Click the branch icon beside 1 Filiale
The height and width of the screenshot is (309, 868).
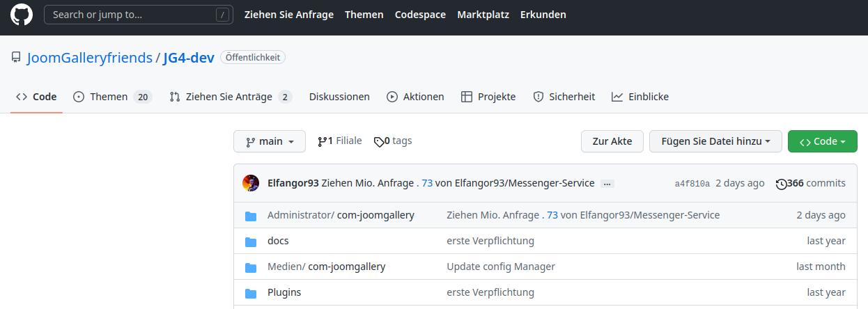(x=322, y=141)
